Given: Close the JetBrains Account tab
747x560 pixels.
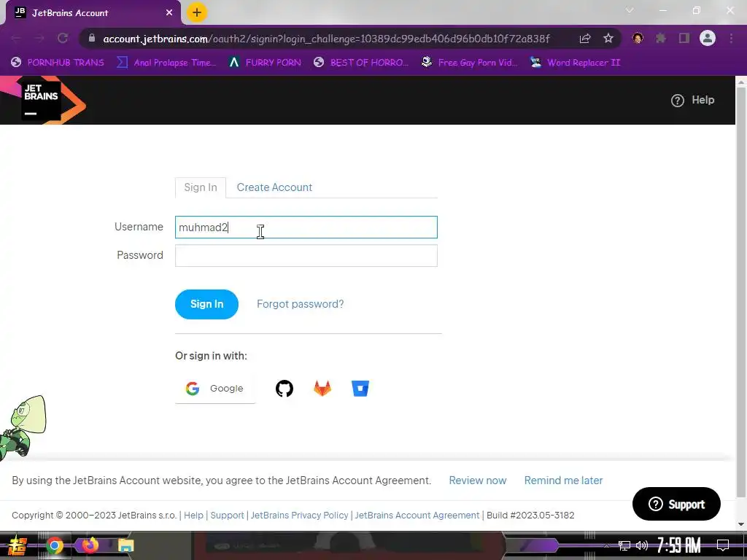Looking at the screenshot, I should (169, 13).
